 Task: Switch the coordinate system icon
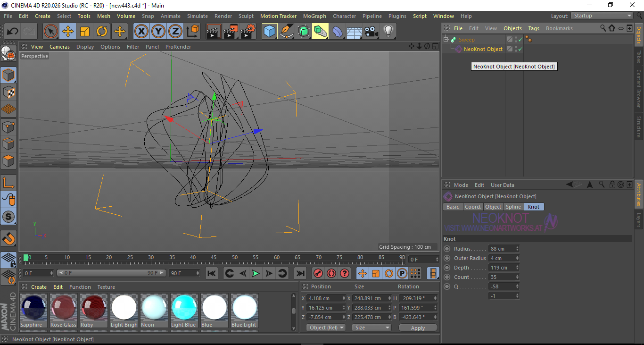tap(192, 32)
